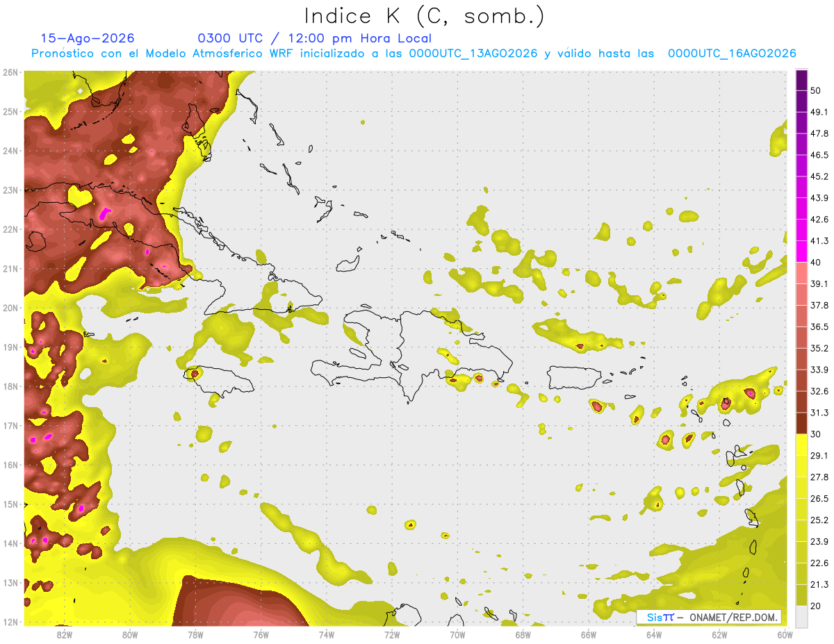
Task: Click the "23N" latitude label
Action: pos(10,190)
